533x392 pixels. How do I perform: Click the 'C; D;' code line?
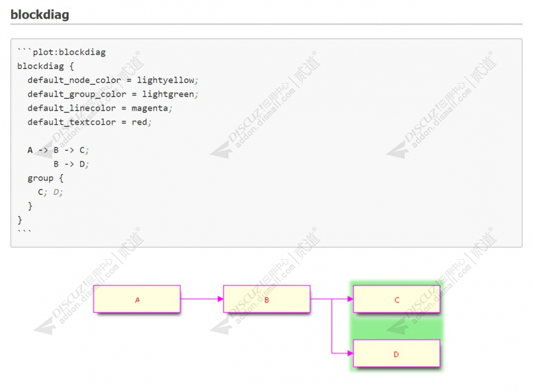(x=50, y=192)
